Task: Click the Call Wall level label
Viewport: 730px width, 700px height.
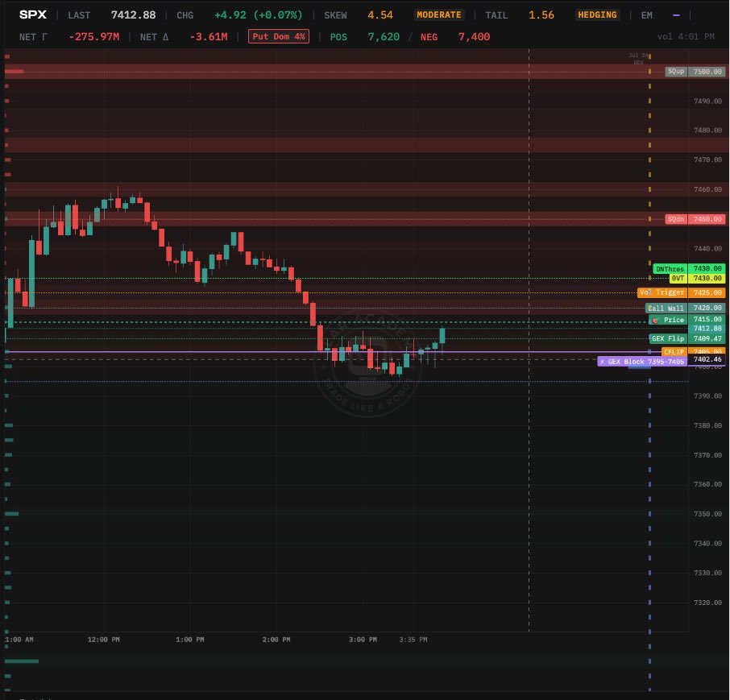Action: coord(666,308)
